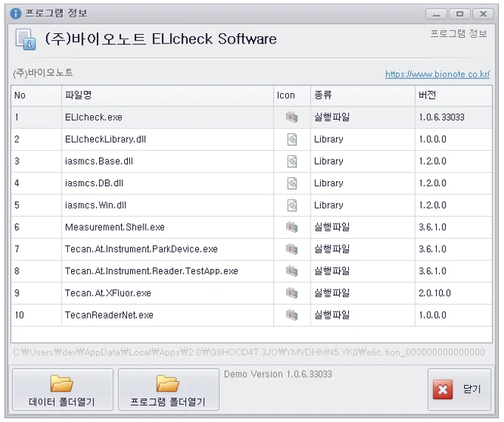Screen dimensions: 504x422
Task: Click the iasmcs.Base.dll library icon
Action: (292, 161)
